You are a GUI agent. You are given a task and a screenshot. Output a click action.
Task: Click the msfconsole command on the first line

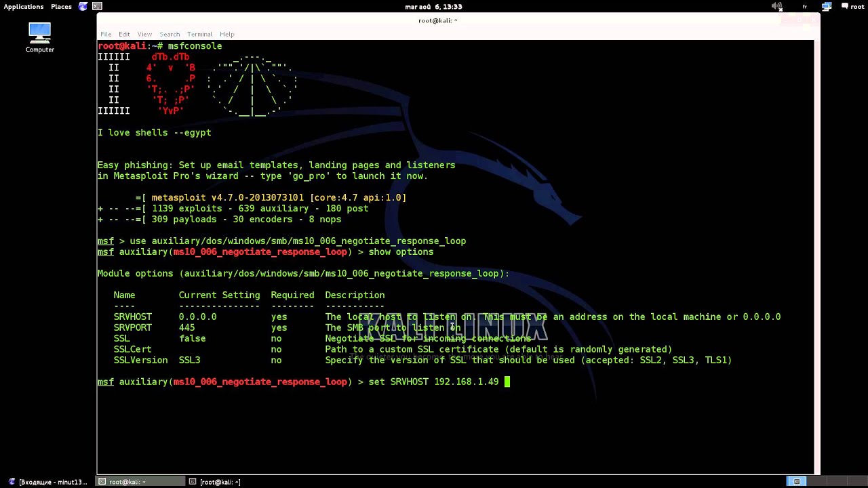195,45
